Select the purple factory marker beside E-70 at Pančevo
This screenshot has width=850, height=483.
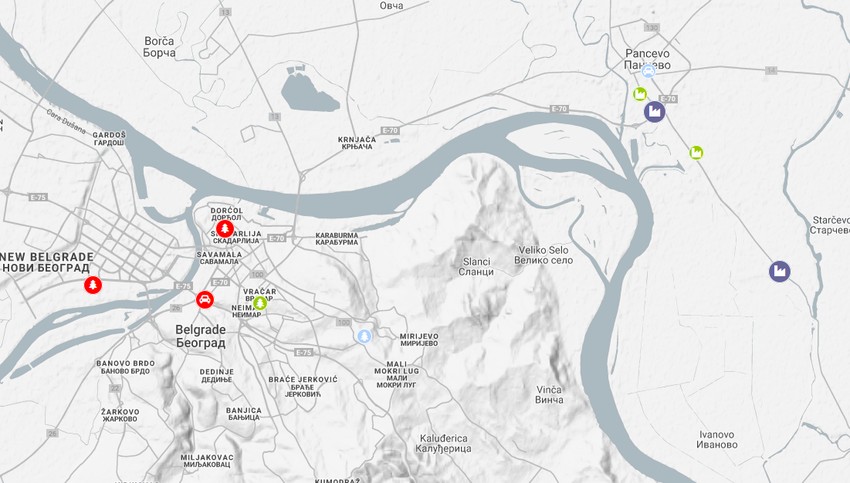[x=655, y=112]
